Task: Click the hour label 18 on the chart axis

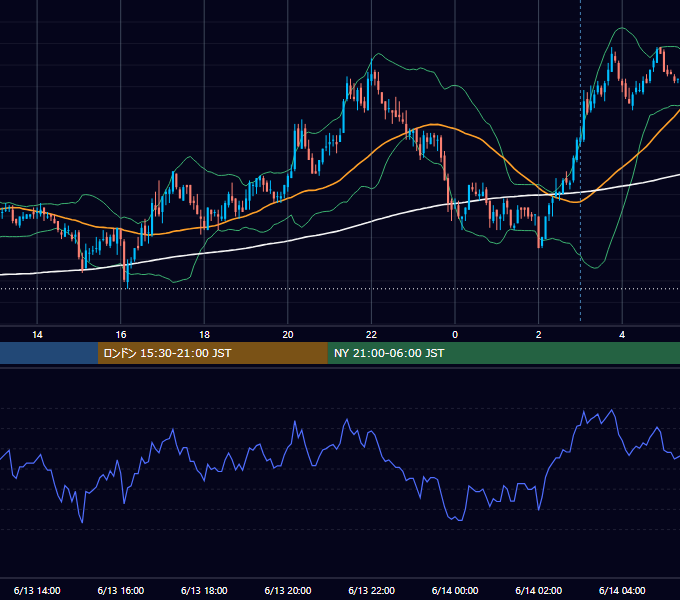Action: (x=204, y=335)
